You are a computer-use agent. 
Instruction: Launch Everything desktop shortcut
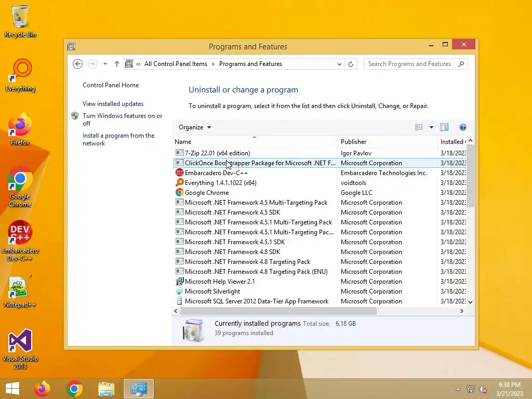20,75
